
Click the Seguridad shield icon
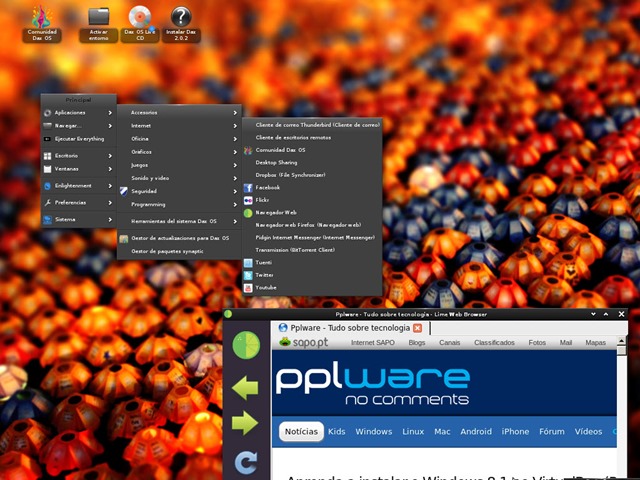[124, 191]
